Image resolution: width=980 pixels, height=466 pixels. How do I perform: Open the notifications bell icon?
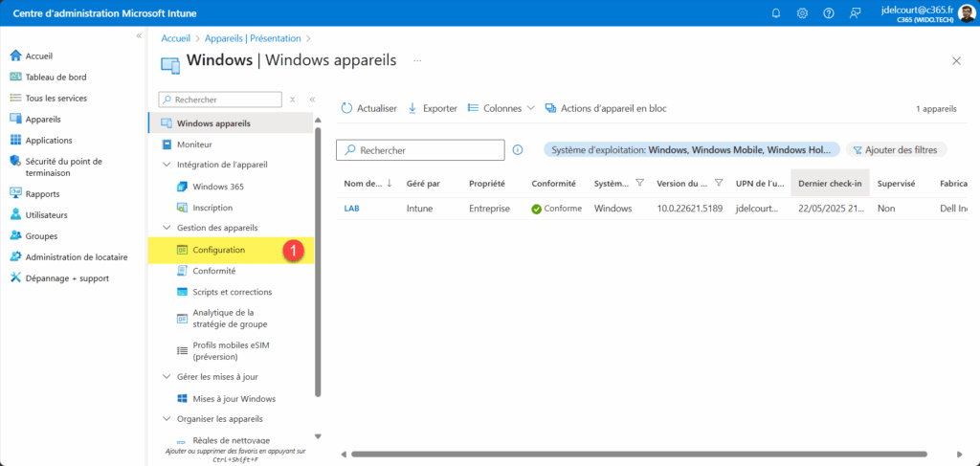776,12
